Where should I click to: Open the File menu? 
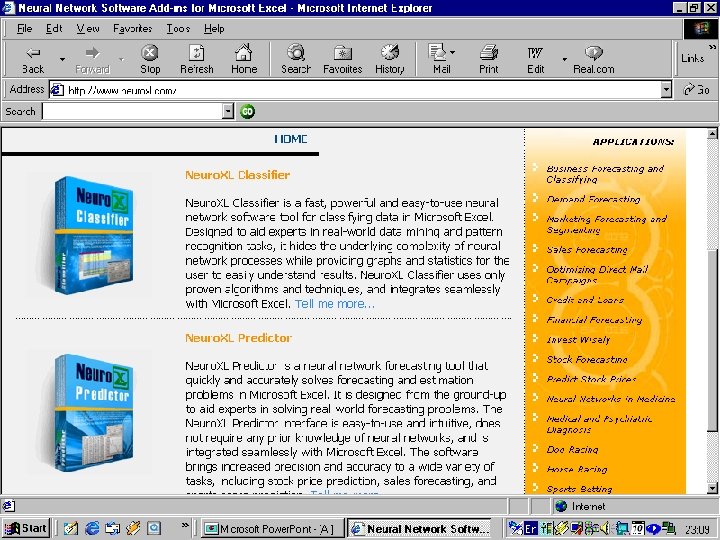point(24,28)
